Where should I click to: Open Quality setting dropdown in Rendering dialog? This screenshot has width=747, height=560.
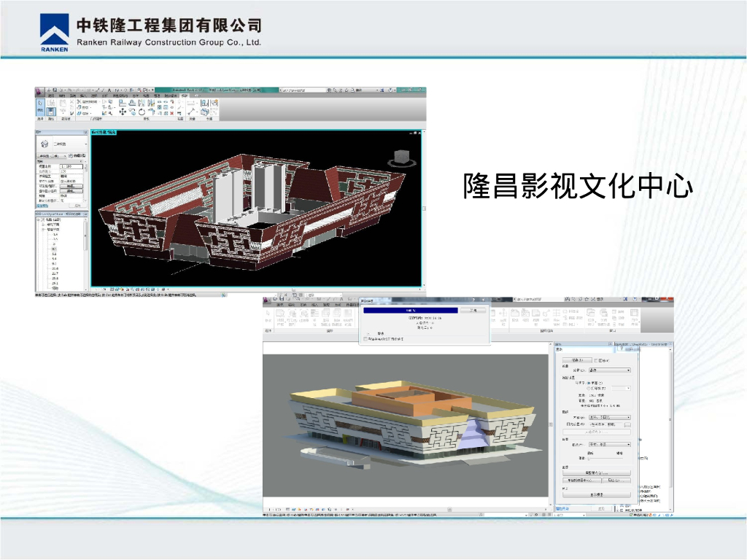point(610,370)
